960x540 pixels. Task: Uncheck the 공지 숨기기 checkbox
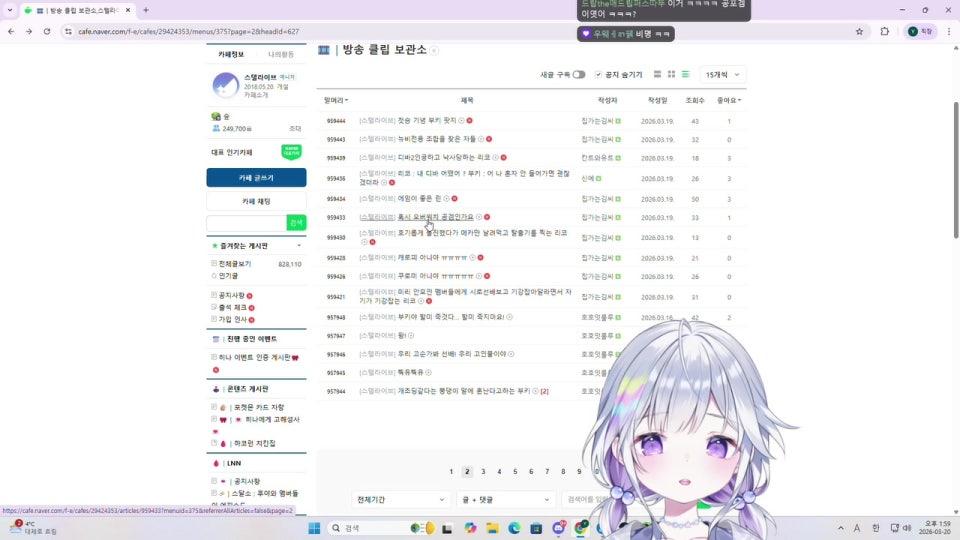(598, 75)
